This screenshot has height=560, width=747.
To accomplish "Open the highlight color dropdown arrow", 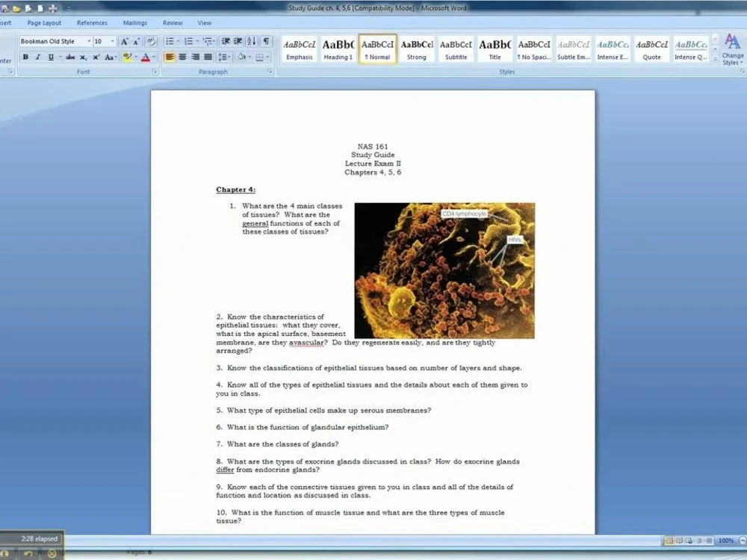I will (x=136, y=57).
